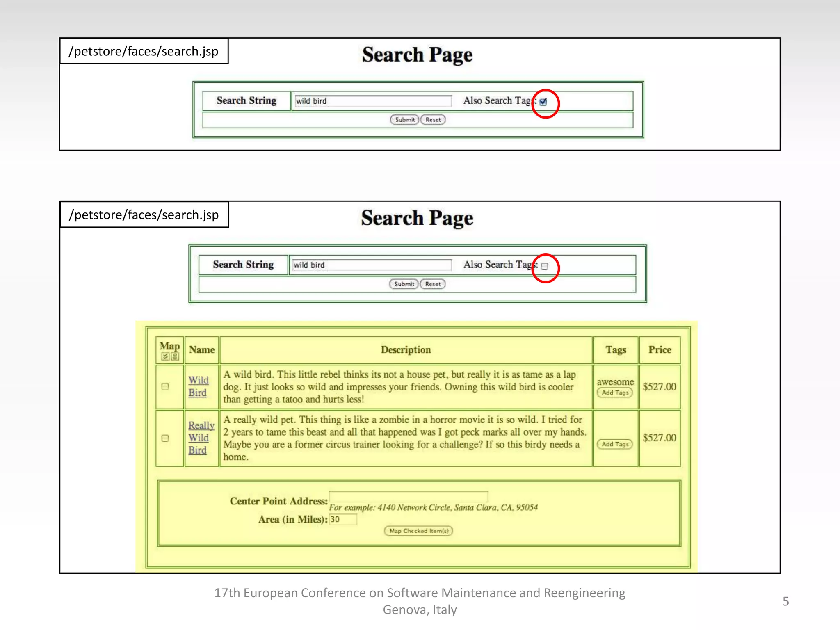Click the top Search String text box
Viewport: 840px width, 630px height.
pos(372,101)
